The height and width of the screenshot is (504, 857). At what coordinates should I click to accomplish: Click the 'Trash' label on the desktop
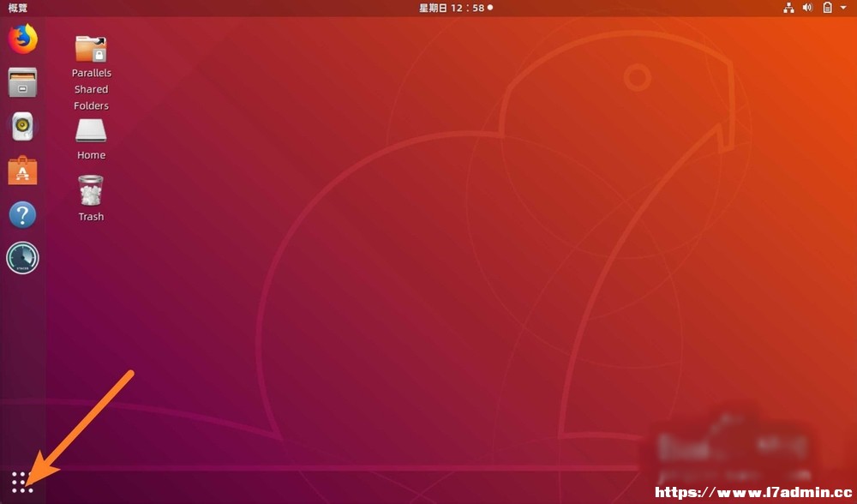[91, 217]
